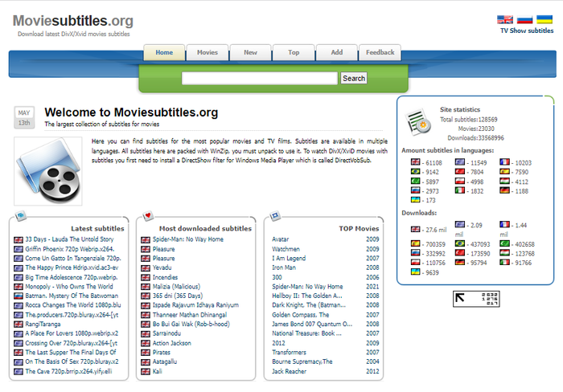Click the Moviesubtitles.org logo

tap(73, 21)
